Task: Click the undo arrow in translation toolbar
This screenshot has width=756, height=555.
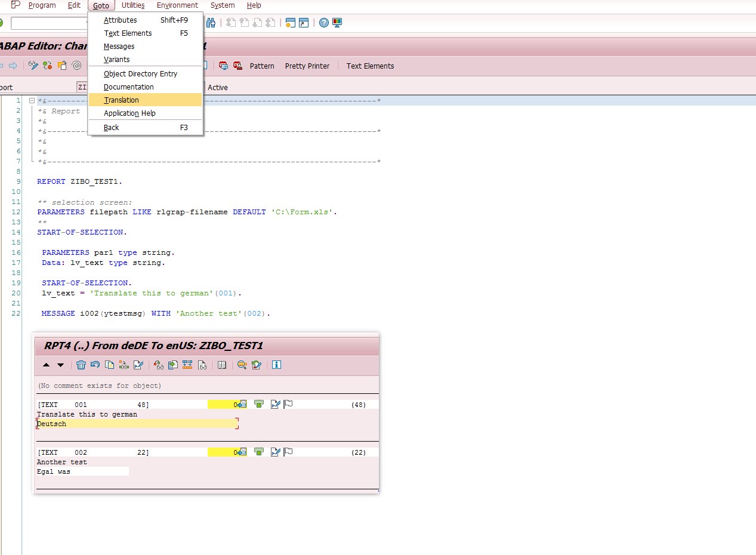Action: 95,365
